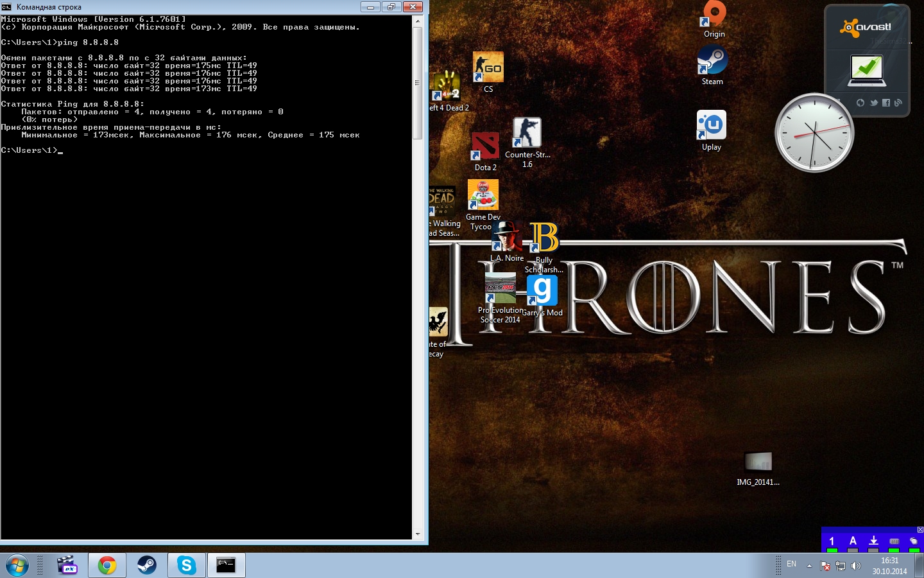Click the avast! logo in the gadget

(866, 27)
